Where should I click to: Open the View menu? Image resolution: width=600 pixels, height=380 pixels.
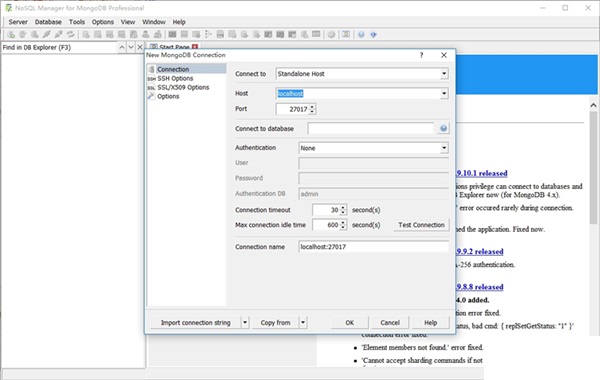pyautogui.click(x=128, y=22)
